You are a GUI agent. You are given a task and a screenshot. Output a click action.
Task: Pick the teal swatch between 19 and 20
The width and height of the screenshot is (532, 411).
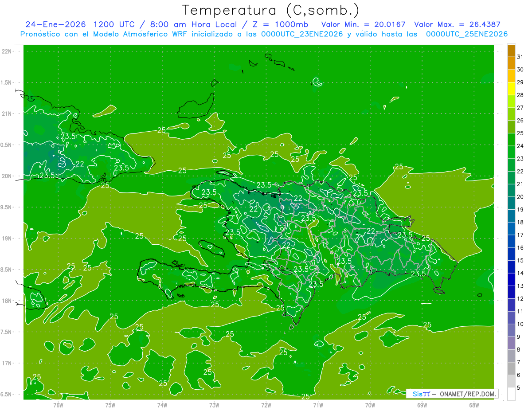(512, 203)
